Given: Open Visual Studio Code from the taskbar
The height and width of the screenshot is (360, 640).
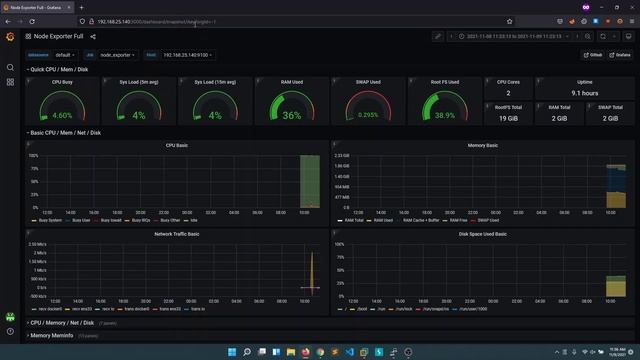Looking at the screenshot, I should [349, 352].
